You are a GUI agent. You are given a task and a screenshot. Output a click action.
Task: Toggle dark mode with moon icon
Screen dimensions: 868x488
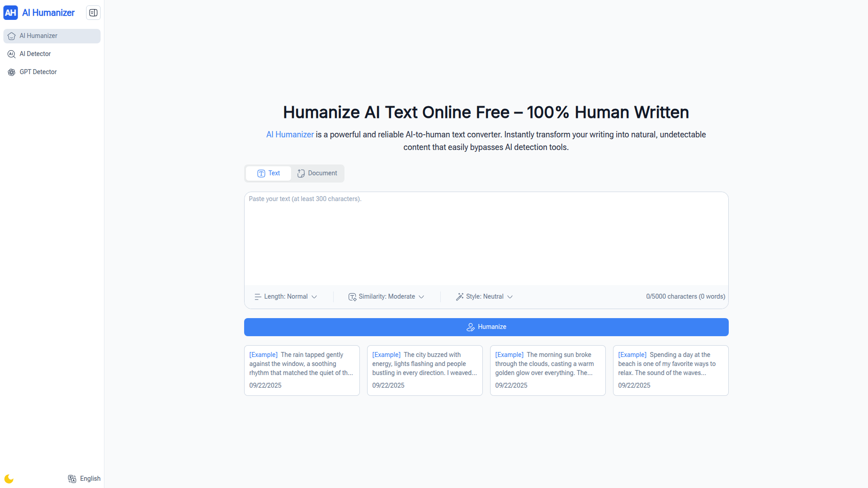click(9, 479)
